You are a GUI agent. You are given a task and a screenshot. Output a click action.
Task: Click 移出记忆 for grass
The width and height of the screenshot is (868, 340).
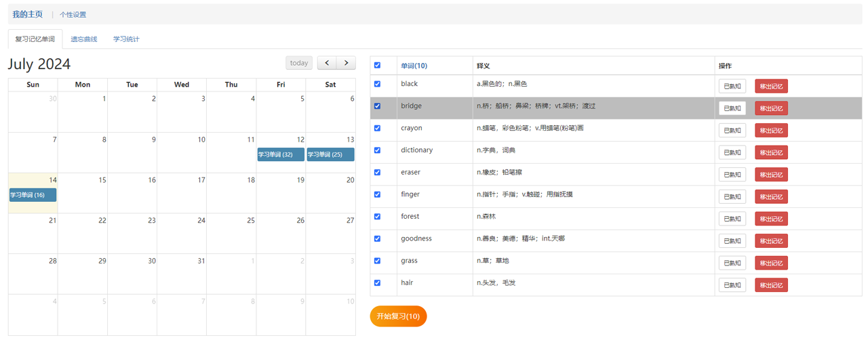[x=771, y=263]
